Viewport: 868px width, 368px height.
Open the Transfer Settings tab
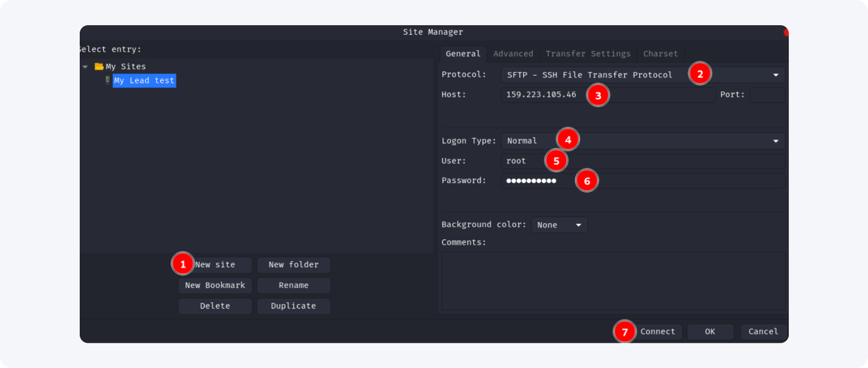click(588, 54)
